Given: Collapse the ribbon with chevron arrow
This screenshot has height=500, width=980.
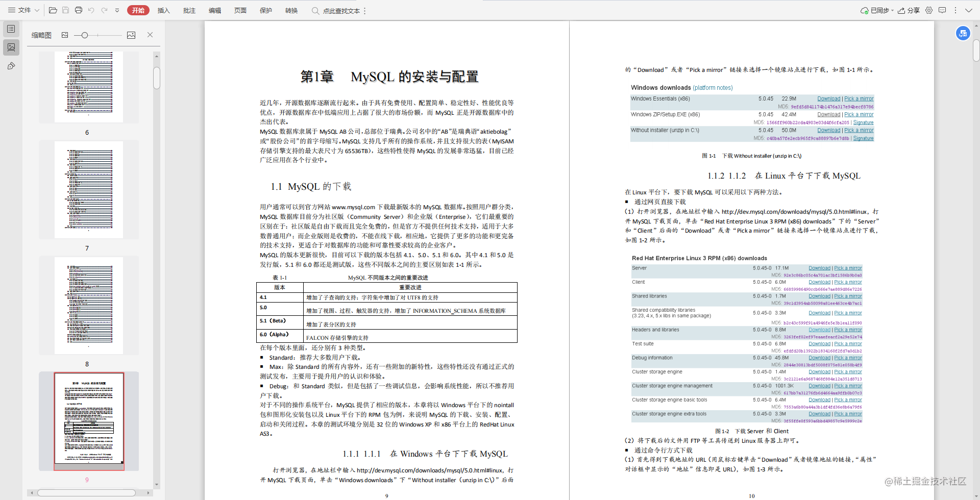Looking at the screenshot, I should point(969,10).
